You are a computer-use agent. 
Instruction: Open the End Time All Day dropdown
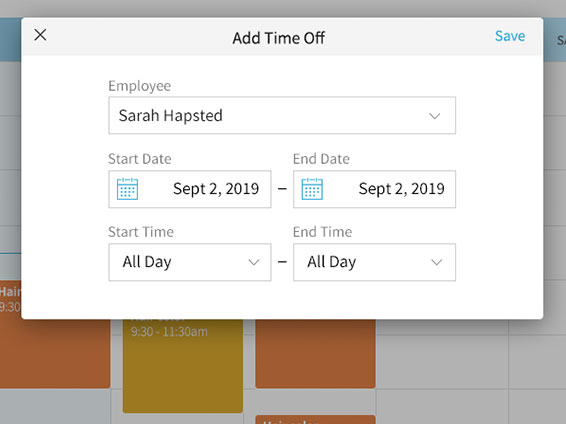click(374, 262)
